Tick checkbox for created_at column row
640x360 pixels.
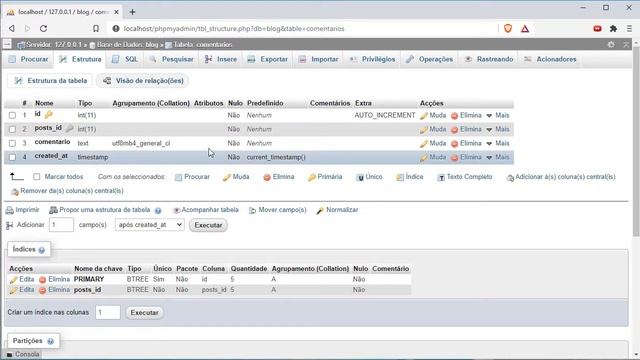coord(12,157)
